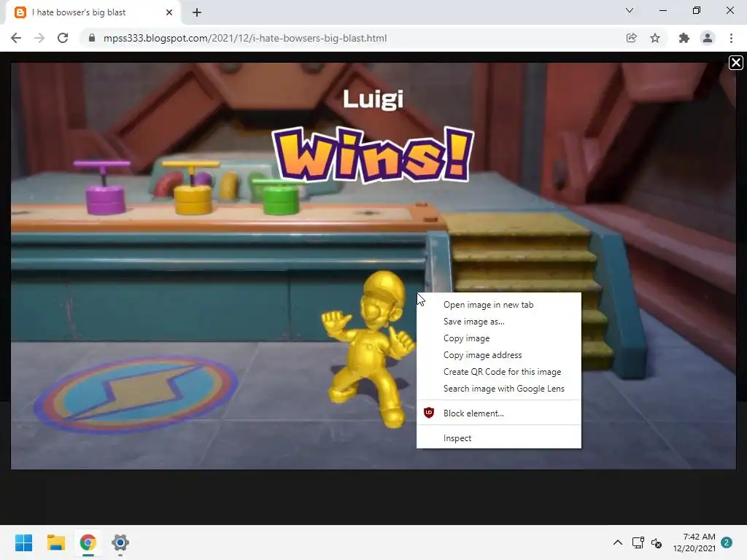The width and height of the screenshot is (747, 560).
Task: Open the network status tray icon
Action: (638, 542)
